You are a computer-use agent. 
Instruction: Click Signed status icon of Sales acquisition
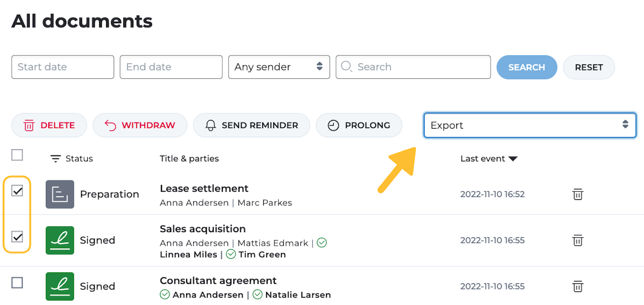coord(60,240)
